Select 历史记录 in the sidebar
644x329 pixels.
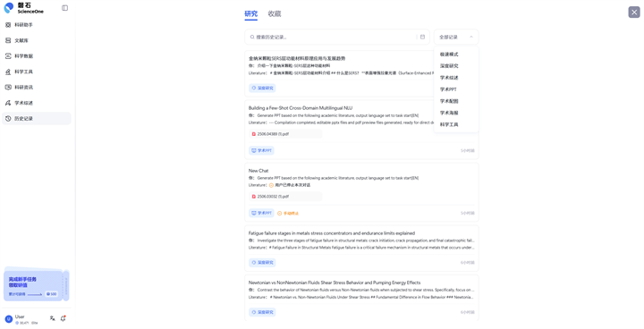(x=36, y=119)
